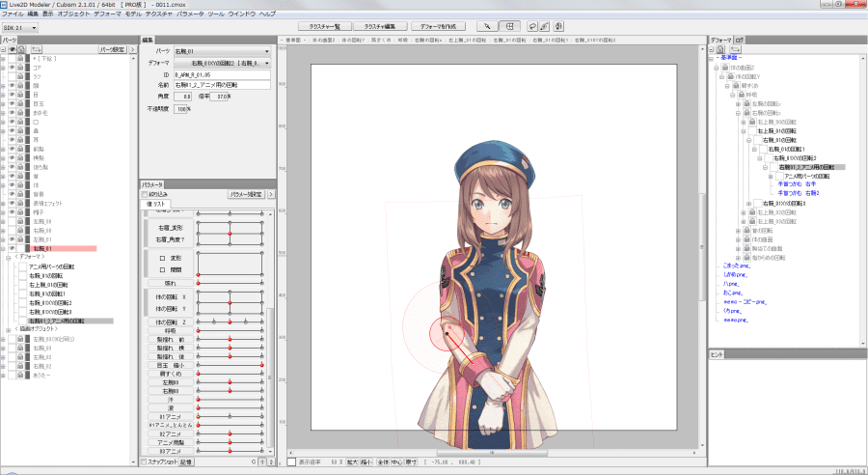
Task: Hide the コア part with eye toggle
Action: [12, 68]
